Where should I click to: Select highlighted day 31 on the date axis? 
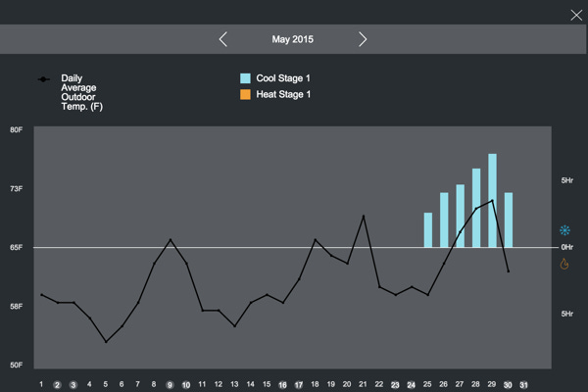pyautogui.click(x=524, y=385)
